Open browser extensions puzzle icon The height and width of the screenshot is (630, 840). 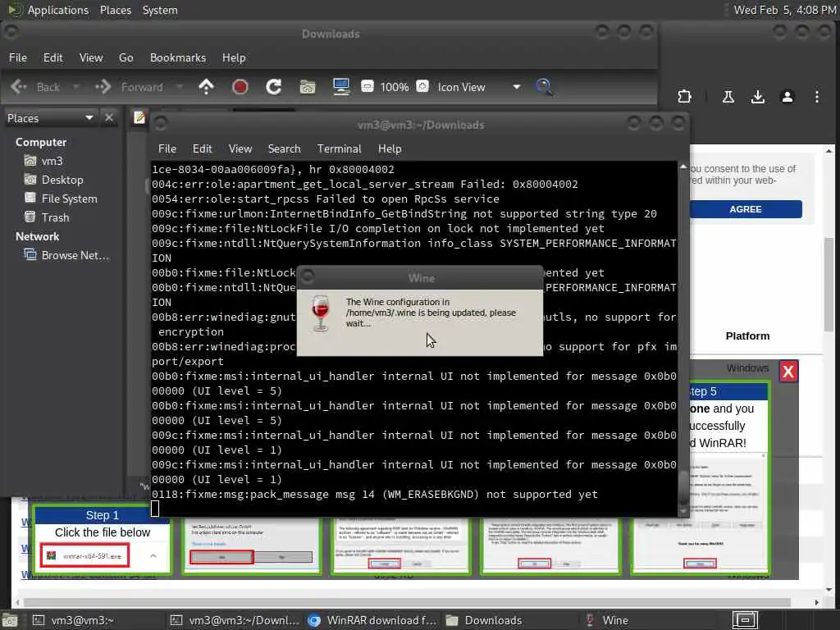tap(684, 97)
